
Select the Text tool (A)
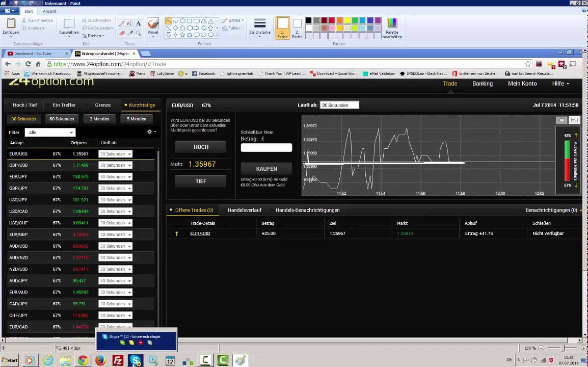(x=139, y=23)
